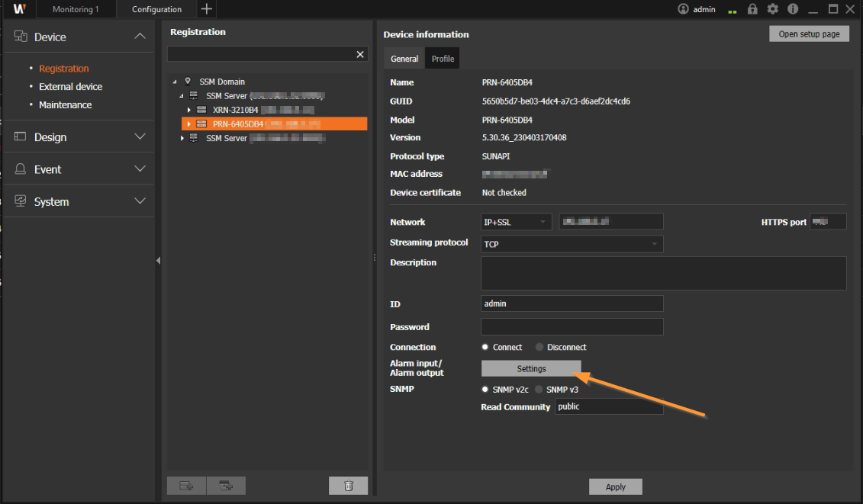The width and height of the screenshot is (863, 504).
Task: Expand the Design menu section
Action: (140, 136)
